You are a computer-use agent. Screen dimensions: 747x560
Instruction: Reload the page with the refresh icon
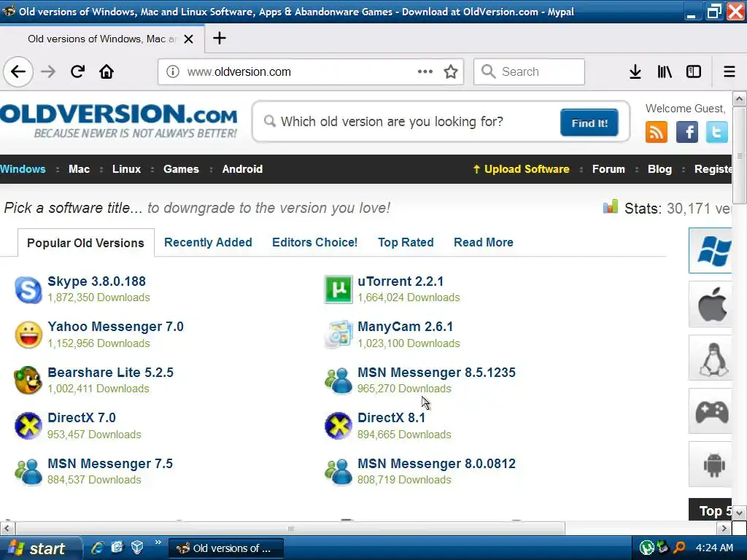point(77,72)
